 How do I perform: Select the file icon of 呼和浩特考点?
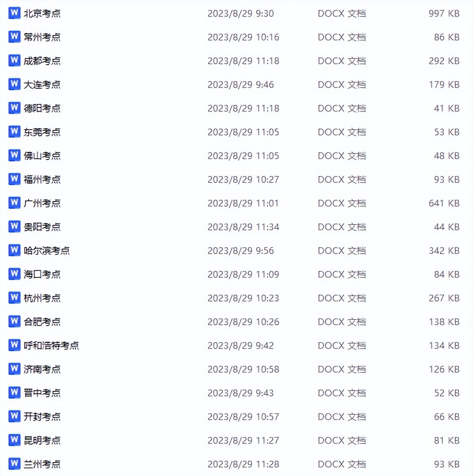click(x=14, y=345)
